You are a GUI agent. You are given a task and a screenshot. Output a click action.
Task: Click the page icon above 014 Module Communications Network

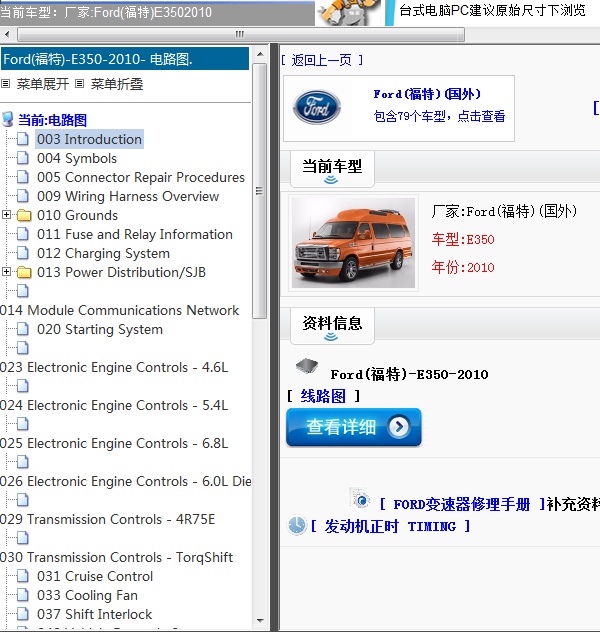tap(23, 291)
